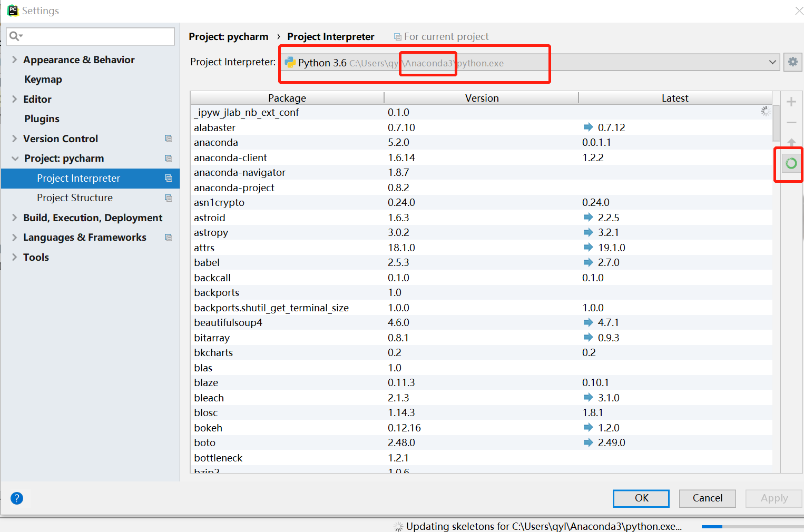Expand the Tools section
This screenshot has width=804, height=532.
tap(14, 257)
